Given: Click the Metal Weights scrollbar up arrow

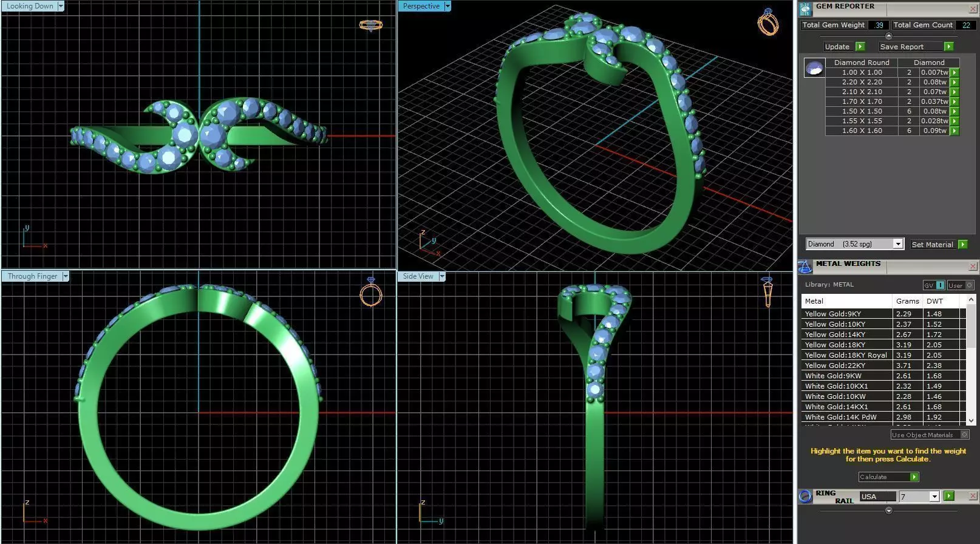Looking at the screenshot, I should (970, 299).
